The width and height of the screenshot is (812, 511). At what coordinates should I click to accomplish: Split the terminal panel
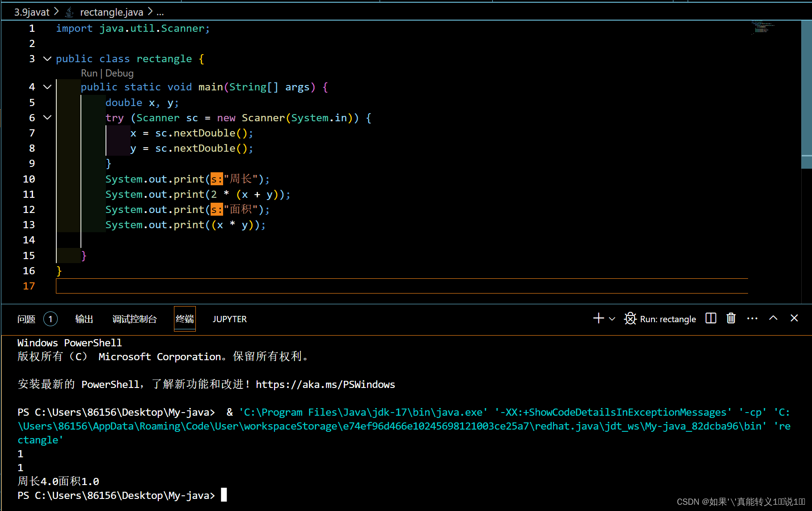tap(711, 318)
